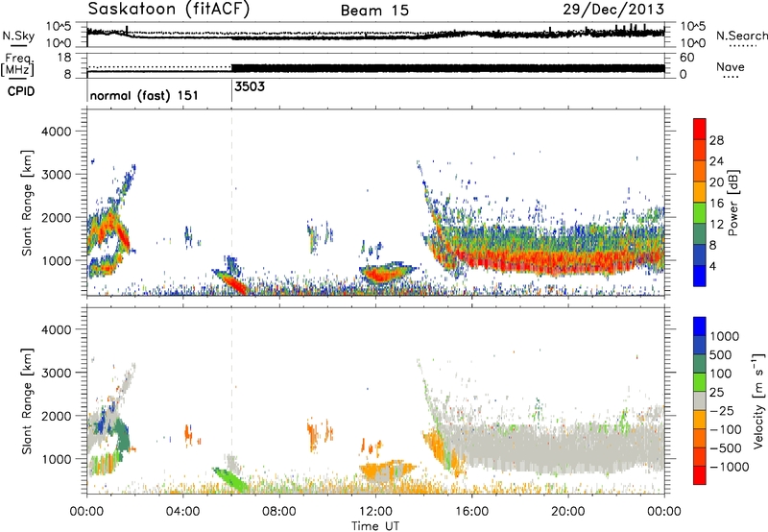Click the '12:00' time axis label
Screen dimensions: 768x532
coord(375,512)
